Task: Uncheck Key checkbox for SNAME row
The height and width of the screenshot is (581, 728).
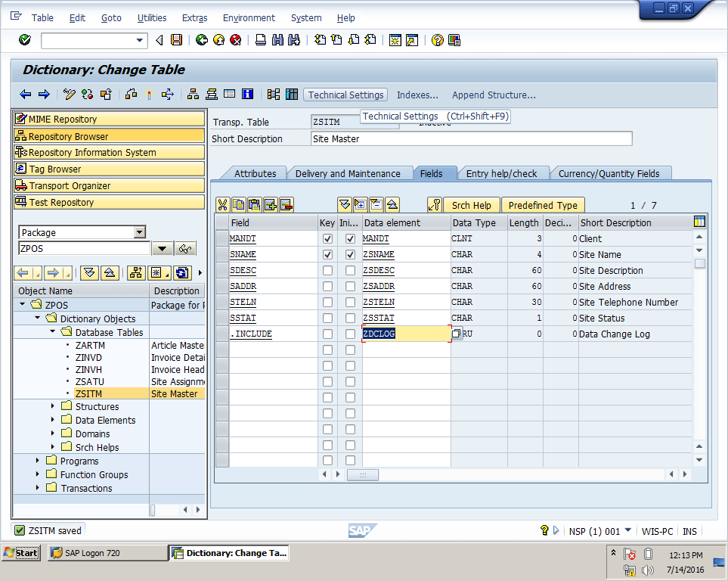Action: (327, 255)
